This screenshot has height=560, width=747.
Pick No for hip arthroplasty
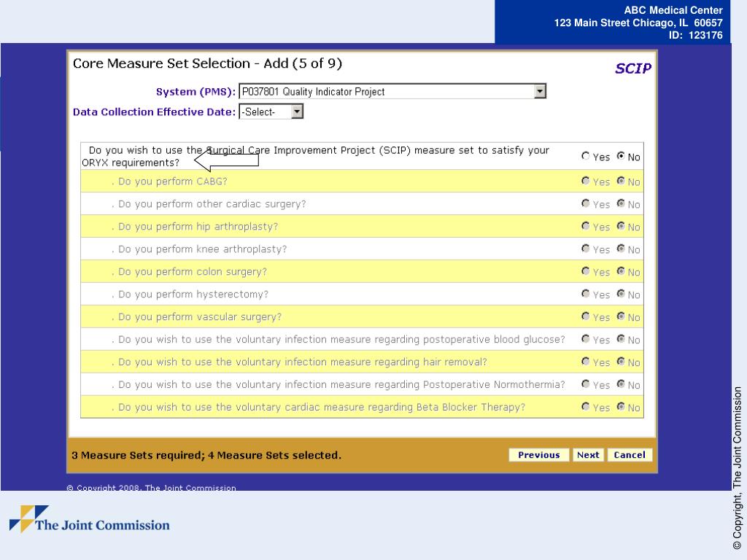click(621, 226)
